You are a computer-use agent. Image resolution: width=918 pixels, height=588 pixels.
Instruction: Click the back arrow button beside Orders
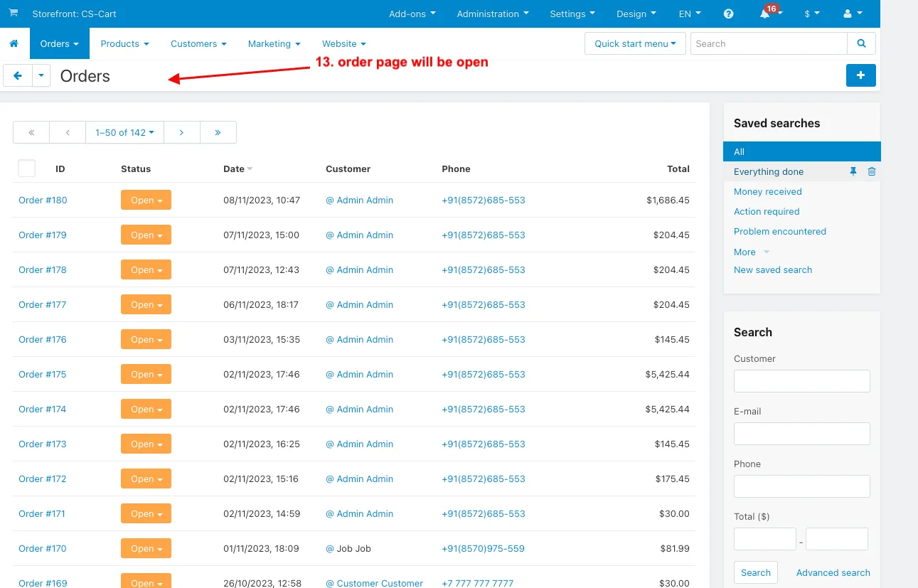click(x=18, y=75)
